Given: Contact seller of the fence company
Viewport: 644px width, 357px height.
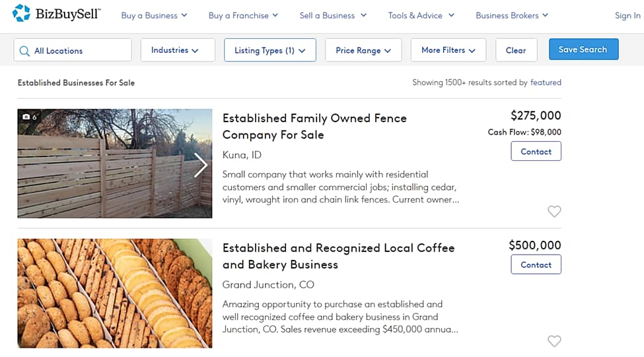Looking at the screenshot, I should point(536,151).
